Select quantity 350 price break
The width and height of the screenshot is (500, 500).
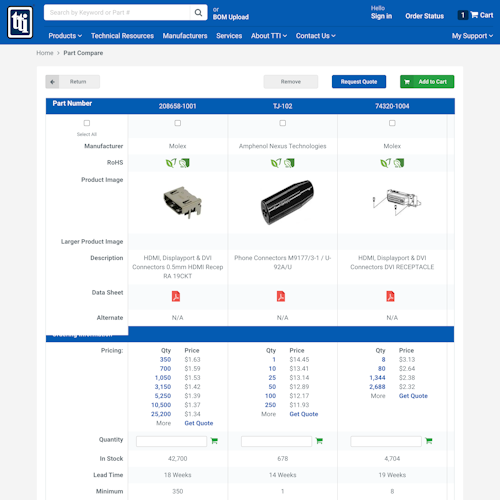165,359
